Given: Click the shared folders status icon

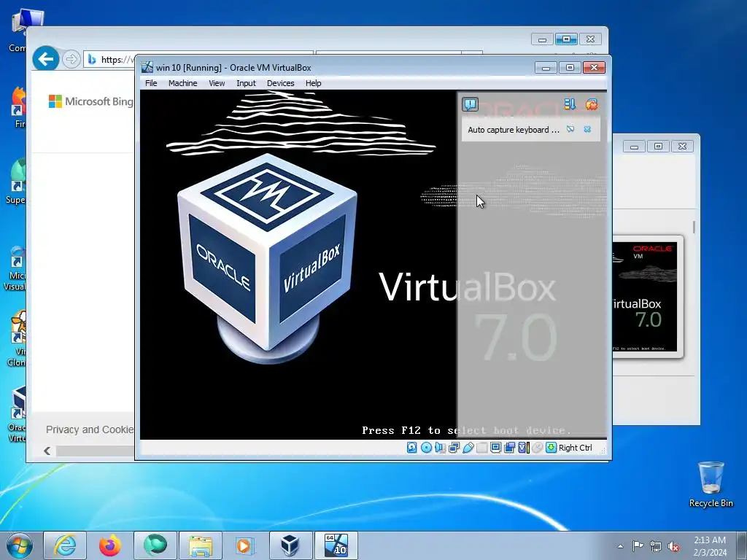Looking at the screenshot, I should [x=481, y=448].
